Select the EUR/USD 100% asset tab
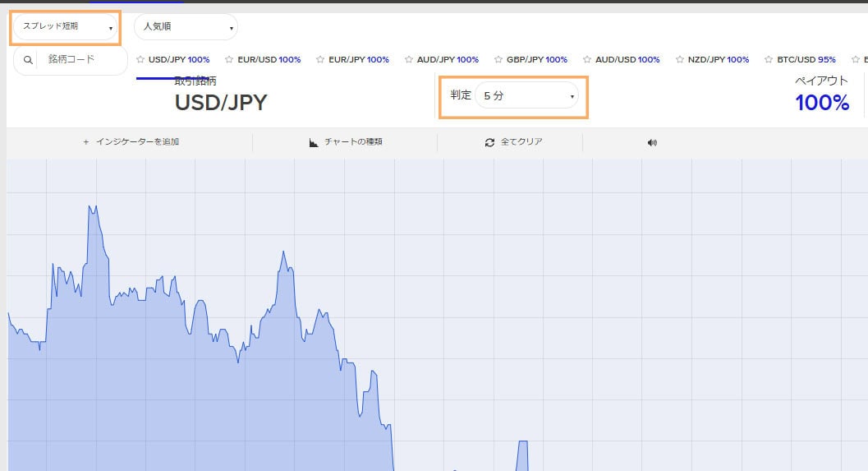The height and width of the screenshot is (471, 868). tap(269, 59)
